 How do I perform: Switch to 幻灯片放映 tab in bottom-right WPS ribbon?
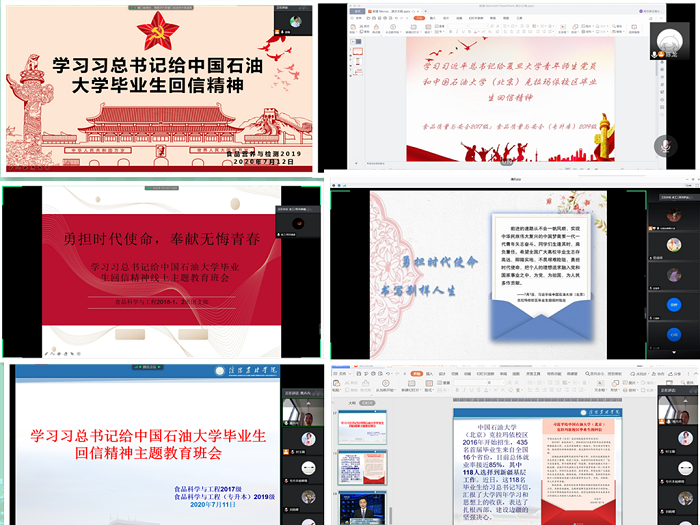[485, 373]
